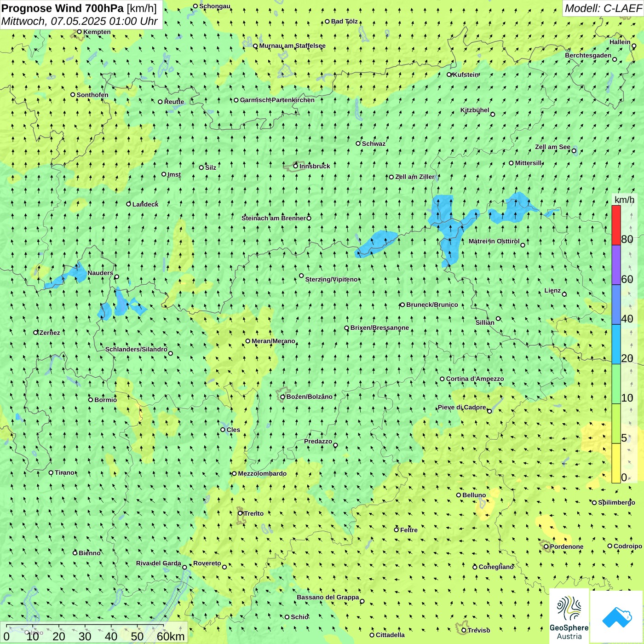Image resolution: width=644 pixels, height=644 pixels.
Task: Click the 'Murnau am Staffelsee' label
Action: click(x=292, y=46)
